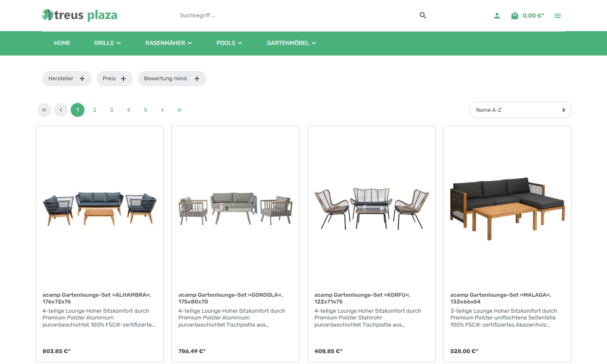Screen dimensions: 607x364
Task: Go to page 2
Action: 95,110
